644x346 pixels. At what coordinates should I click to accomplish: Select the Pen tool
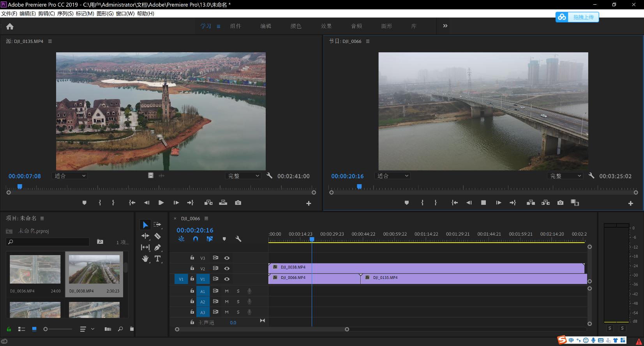point(157,247)
